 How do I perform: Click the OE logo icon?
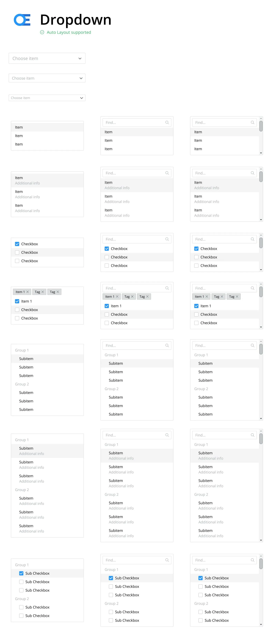(22, 20)
